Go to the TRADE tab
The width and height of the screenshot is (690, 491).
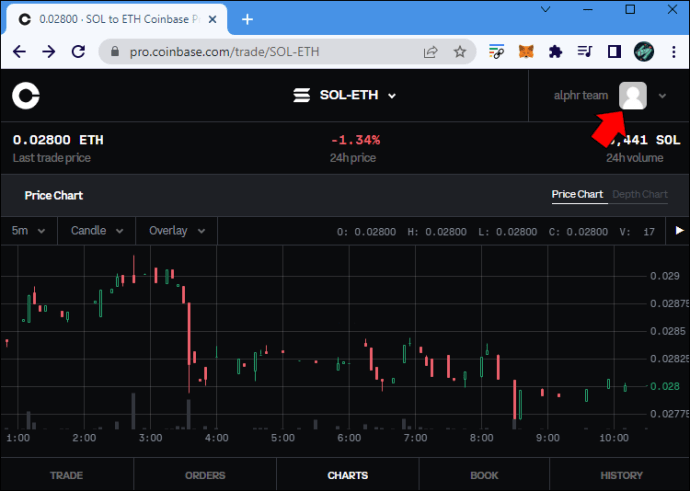(x=66, y=475)
